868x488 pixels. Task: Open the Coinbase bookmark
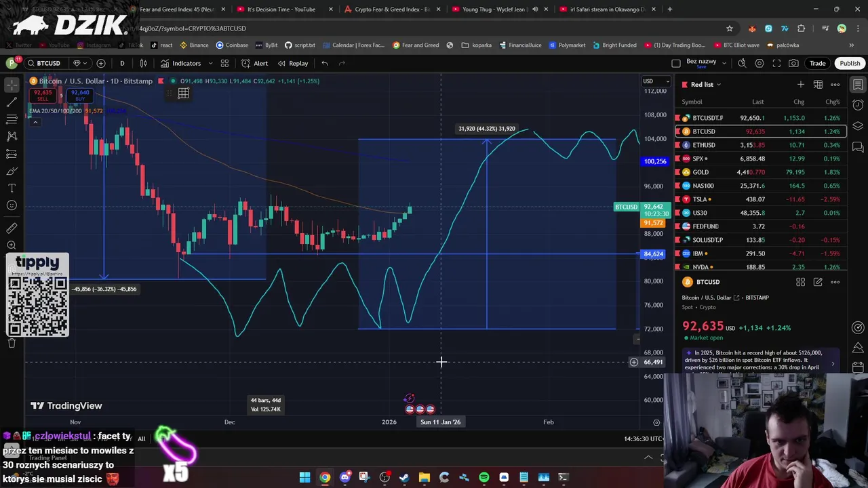click(232, 45)
